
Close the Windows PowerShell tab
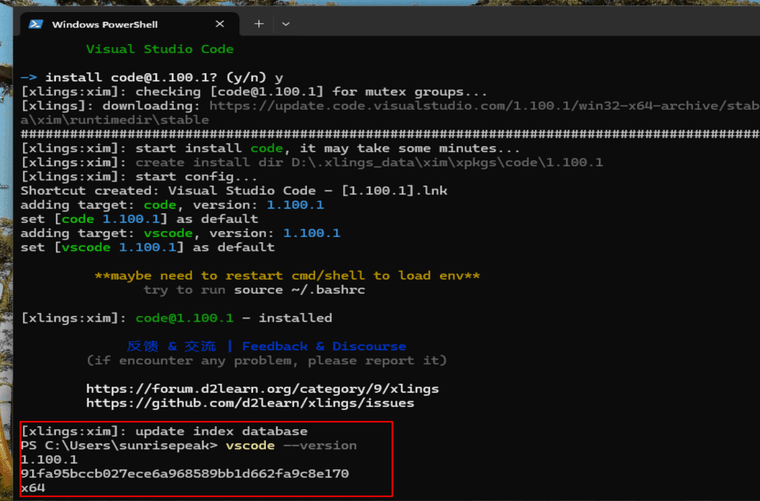point(220,24)
